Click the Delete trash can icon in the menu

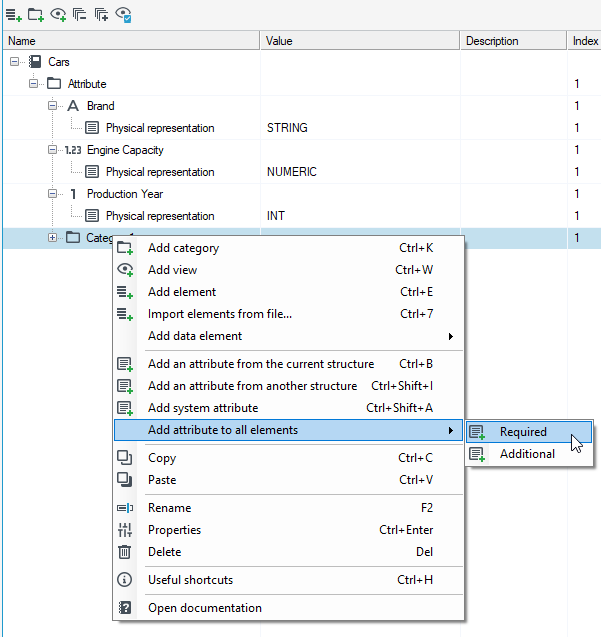coord(124,552)
